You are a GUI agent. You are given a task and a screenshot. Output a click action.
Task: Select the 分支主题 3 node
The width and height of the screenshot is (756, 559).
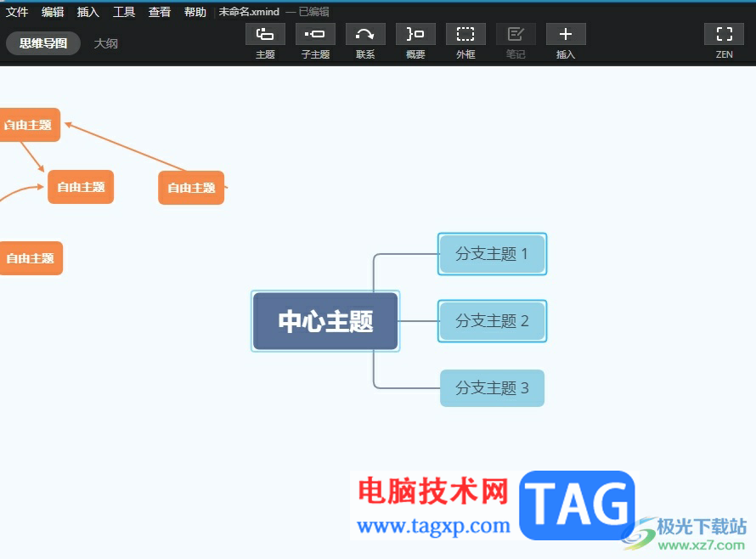(493, 388)
